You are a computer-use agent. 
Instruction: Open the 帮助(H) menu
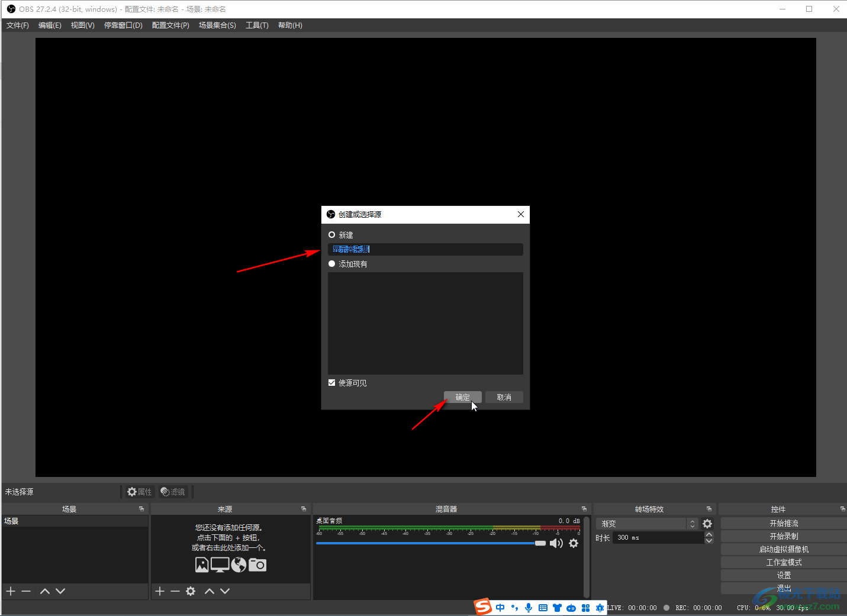(x=290, y=25)
